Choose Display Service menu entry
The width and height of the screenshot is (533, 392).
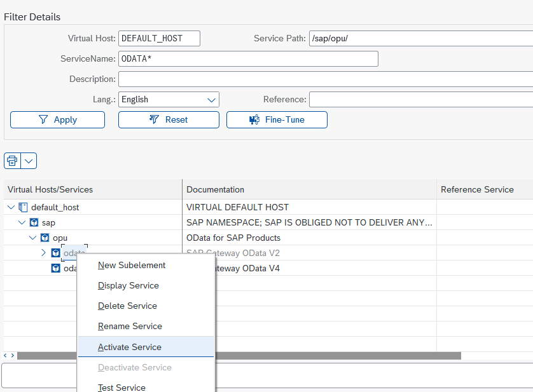point(128,285)
